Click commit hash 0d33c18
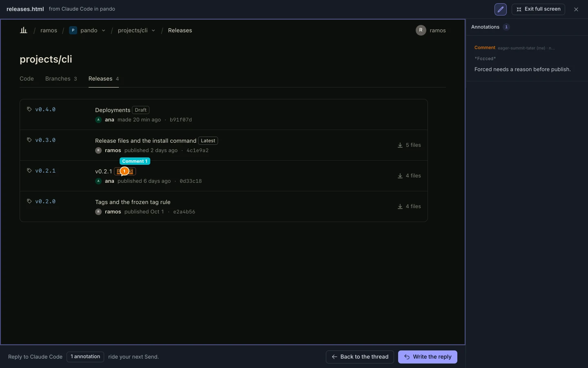Image resolution: width=588 pixels, height=368 pixels. (x=191, y=181)
